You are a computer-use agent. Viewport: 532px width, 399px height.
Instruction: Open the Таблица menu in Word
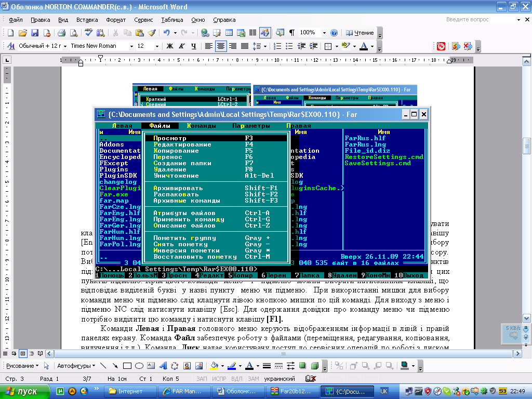(x=172, y=20)
